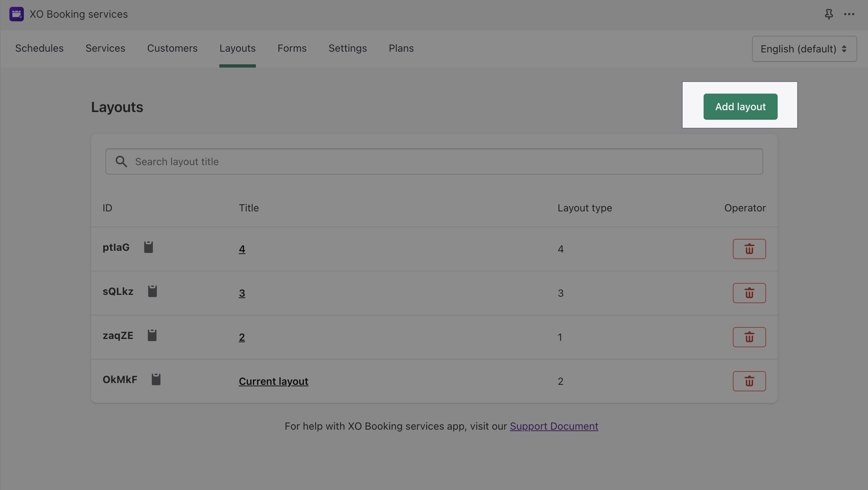The width and height of the screenshot is (868, 490).
Task: Open the app's more options menu
Action: pos(849,14)
